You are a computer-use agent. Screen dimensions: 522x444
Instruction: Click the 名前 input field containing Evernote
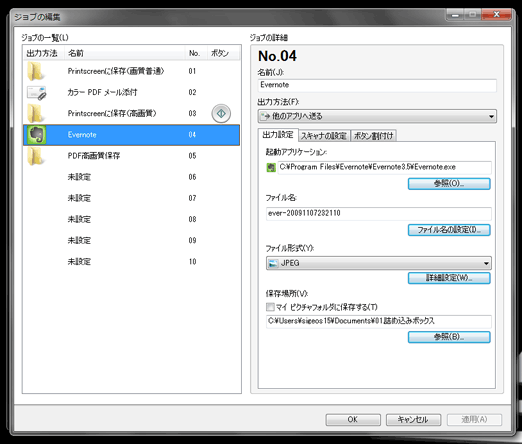pos(377,85)
